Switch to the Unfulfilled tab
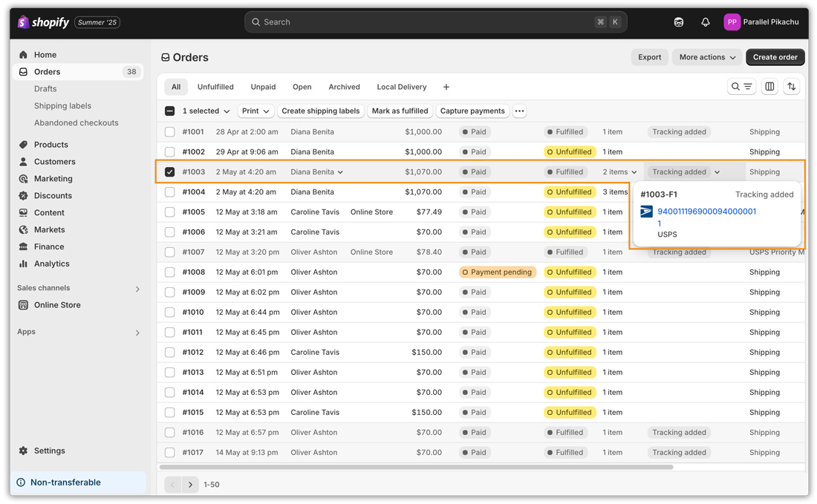This screenshot has height=504, width=817. (x=215, y=87)
